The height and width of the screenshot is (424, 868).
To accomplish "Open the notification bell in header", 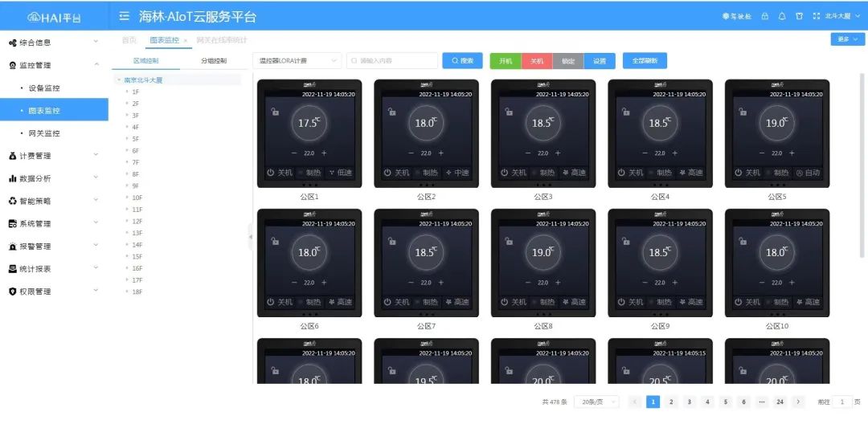I will tap(782, 16).
